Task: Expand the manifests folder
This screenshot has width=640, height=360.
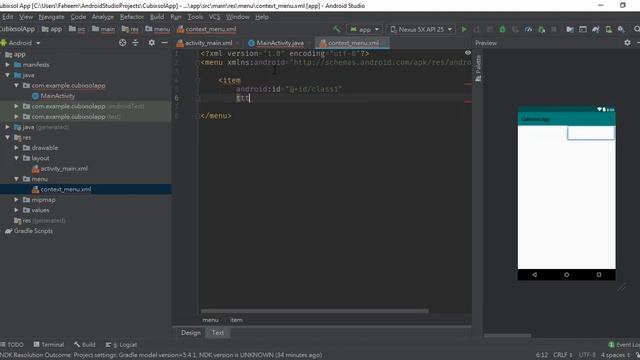Action: [7, 64]
